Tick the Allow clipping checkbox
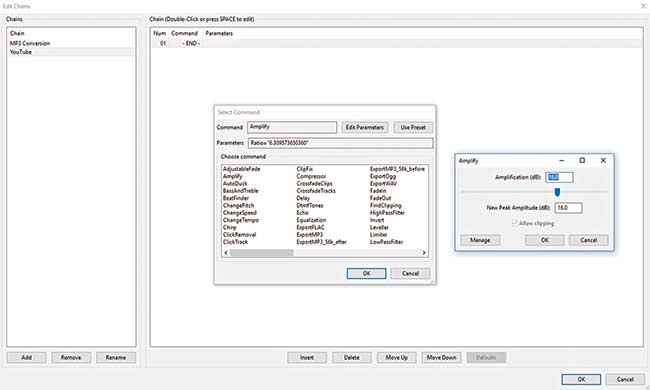This screenshot has height=390, width=650. (514, 223)
